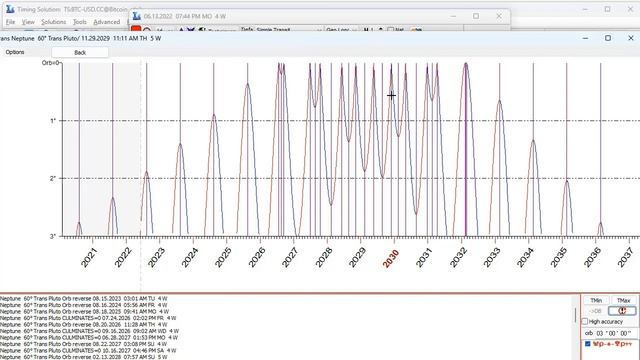Select the 'Orb reverse 08.20.2026 11:28 AM TH' row
Image resolution: width=640 pixels, height=360 pixels.
[x=84, y=324]
